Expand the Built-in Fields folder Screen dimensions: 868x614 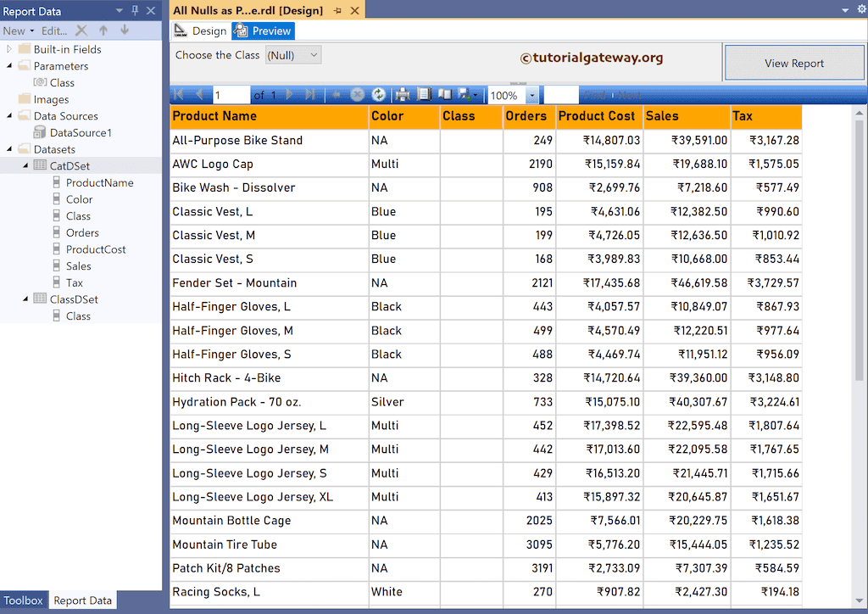pyautogui.click(x=9, y=49)
